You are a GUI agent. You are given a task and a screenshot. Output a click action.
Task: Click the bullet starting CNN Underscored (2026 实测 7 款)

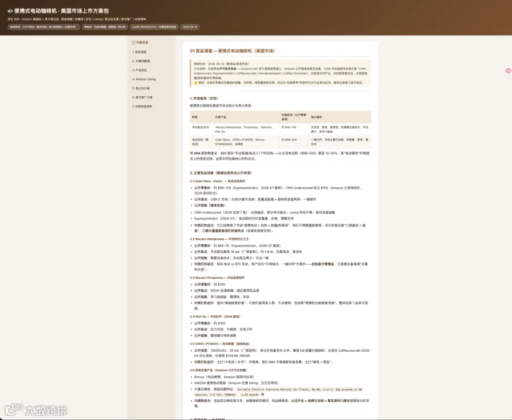point(265,212)
